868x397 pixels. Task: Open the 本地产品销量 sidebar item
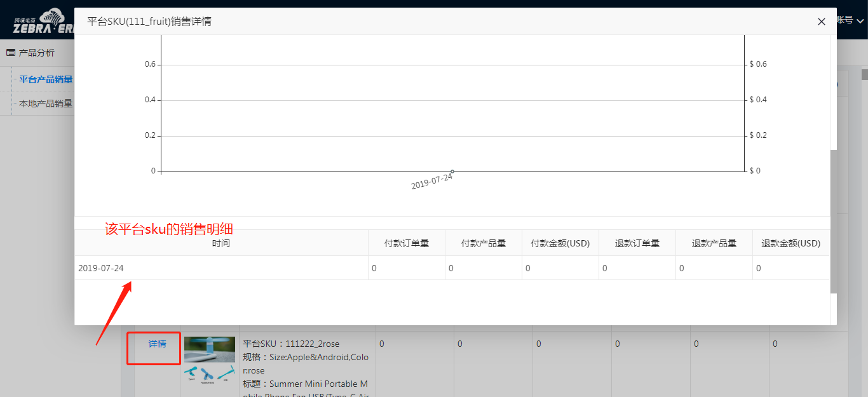click(45, 104)
